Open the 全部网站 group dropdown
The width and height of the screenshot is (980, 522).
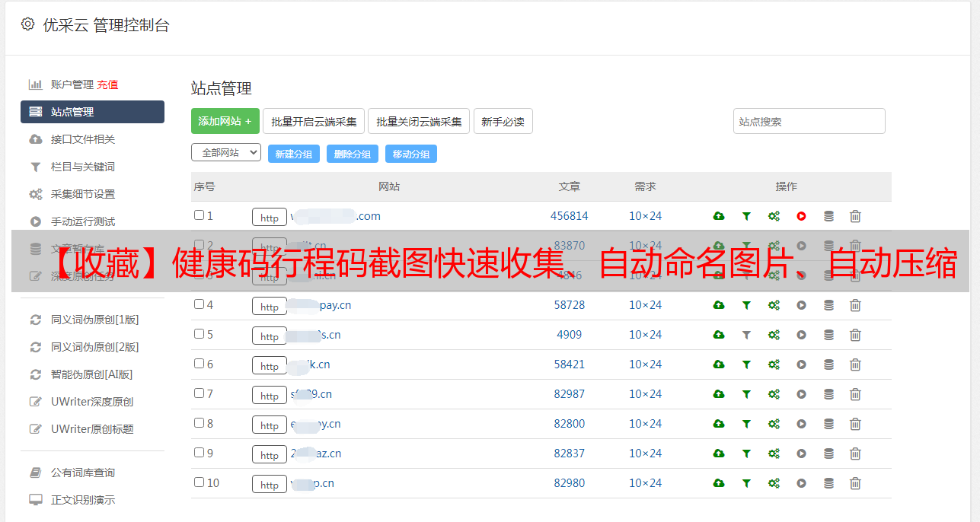pos(226,153)
